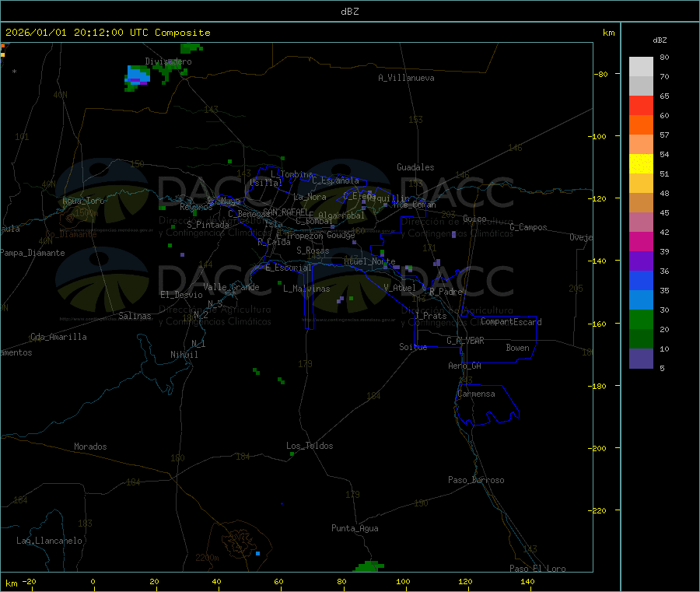Pick the 39 dBZ magenta legend swatch
700x592 pixels.
[x=641, y=241]
